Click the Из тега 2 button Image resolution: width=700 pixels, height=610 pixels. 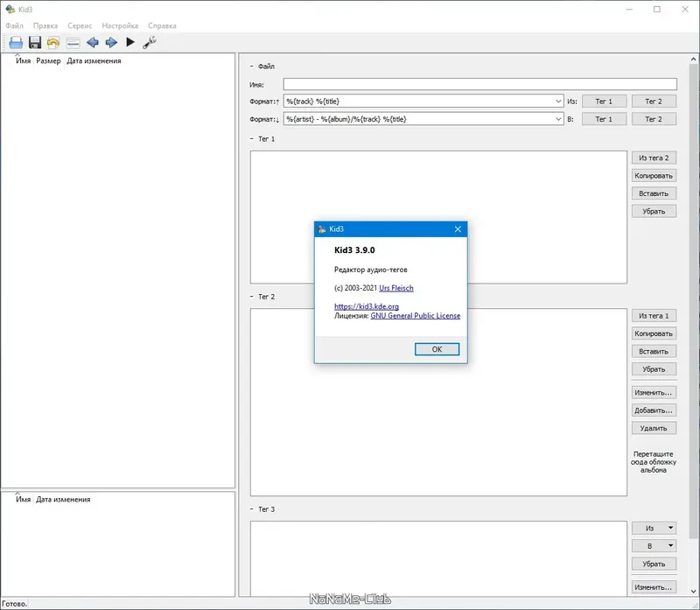tap(654, 158)
